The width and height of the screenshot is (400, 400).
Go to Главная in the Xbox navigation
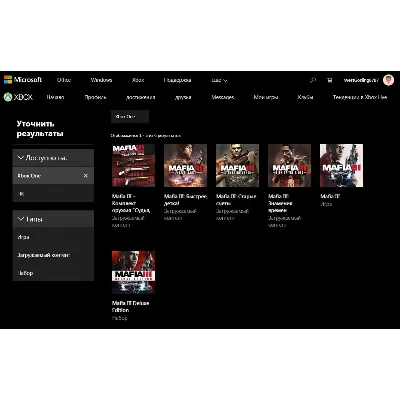(x=55, y=97)
